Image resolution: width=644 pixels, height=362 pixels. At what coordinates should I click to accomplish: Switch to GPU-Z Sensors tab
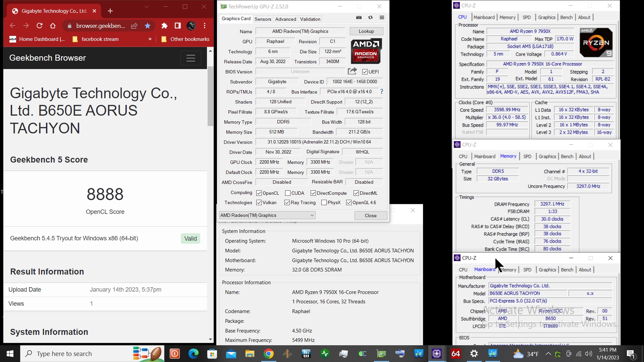pos(263,19)
